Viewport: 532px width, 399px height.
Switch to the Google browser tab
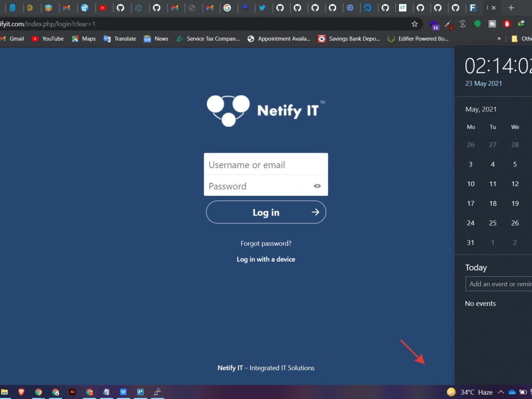pos(227,8)
